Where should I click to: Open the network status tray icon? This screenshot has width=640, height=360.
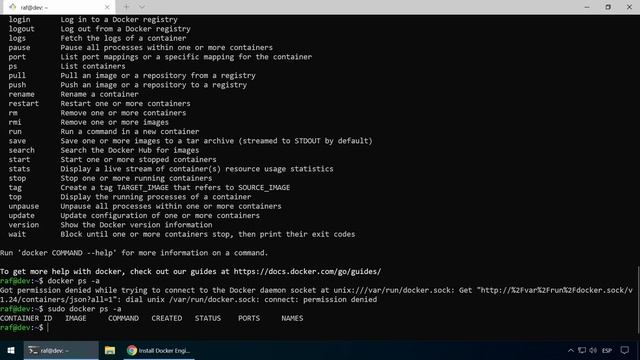582,350
